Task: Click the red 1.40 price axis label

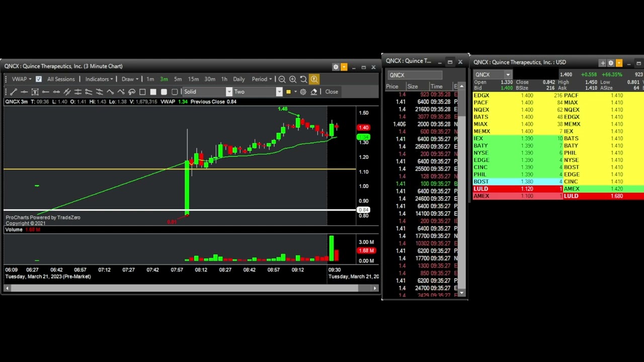Action: 363,128
